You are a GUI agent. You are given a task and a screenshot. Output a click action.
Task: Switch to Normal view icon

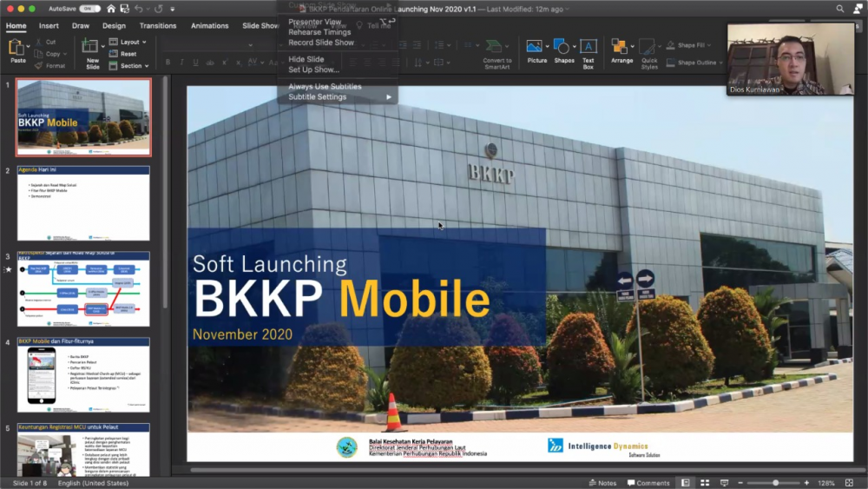(x=686, y=483)
